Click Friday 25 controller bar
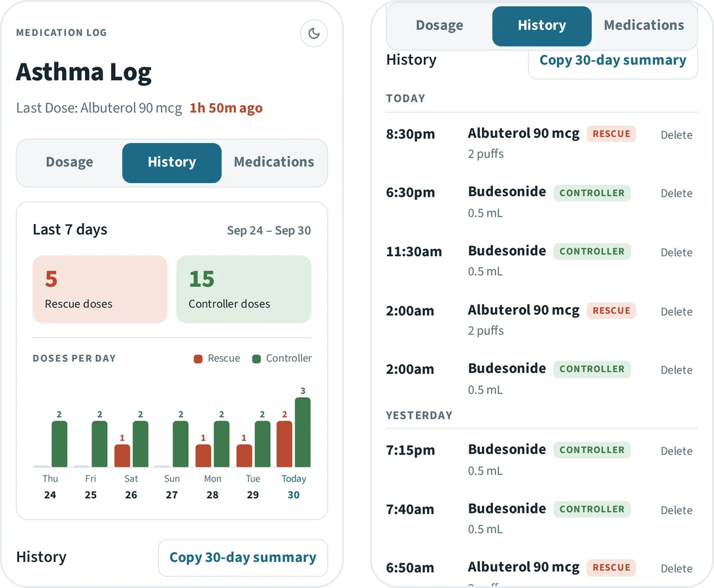Screen dimensions: 714x588 click(x=100, y=444)
